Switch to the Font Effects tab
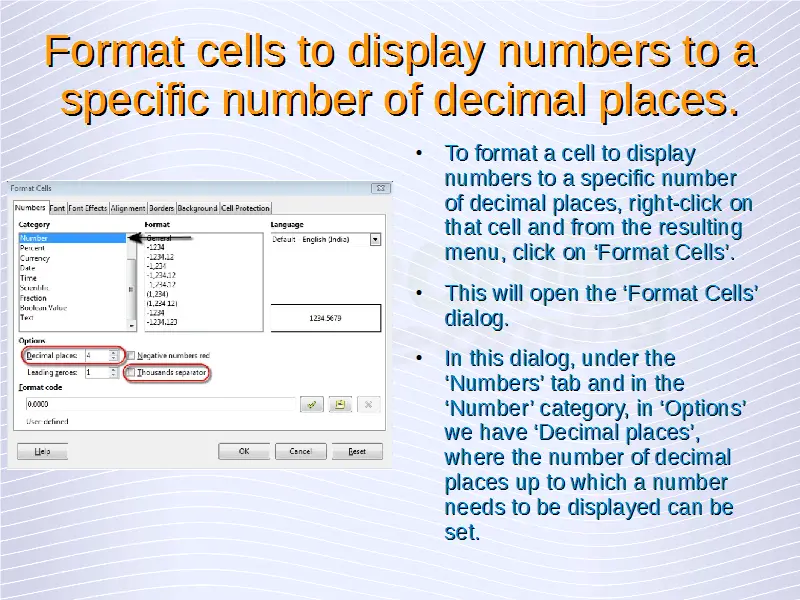The image size is (800, 600). click(89, 208)
